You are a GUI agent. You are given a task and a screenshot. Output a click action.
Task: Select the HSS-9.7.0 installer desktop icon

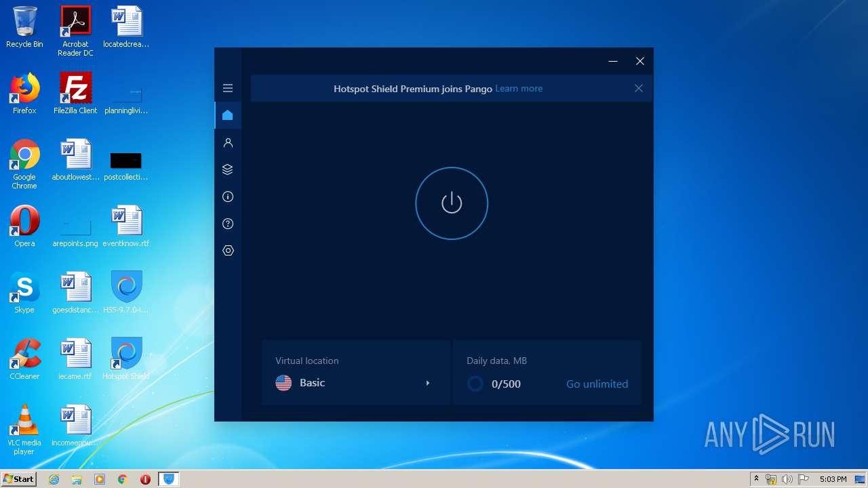click(126, 293)
